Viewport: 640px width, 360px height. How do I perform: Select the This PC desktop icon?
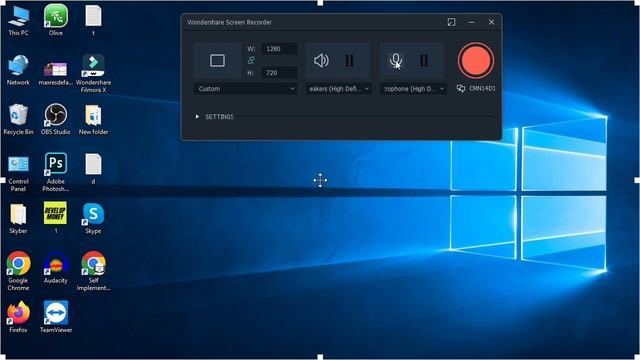(18, 21)
